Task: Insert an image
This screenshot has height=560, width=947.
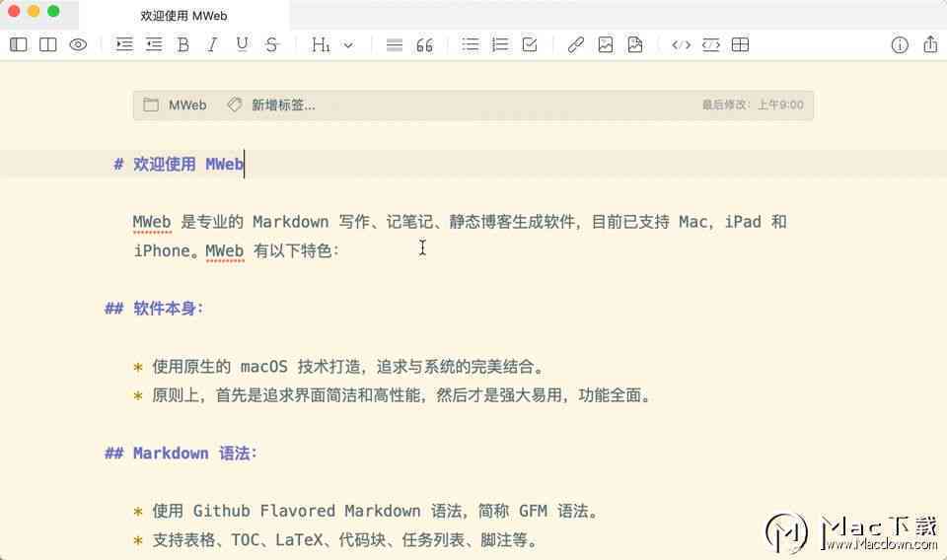Action: point(605,44)
